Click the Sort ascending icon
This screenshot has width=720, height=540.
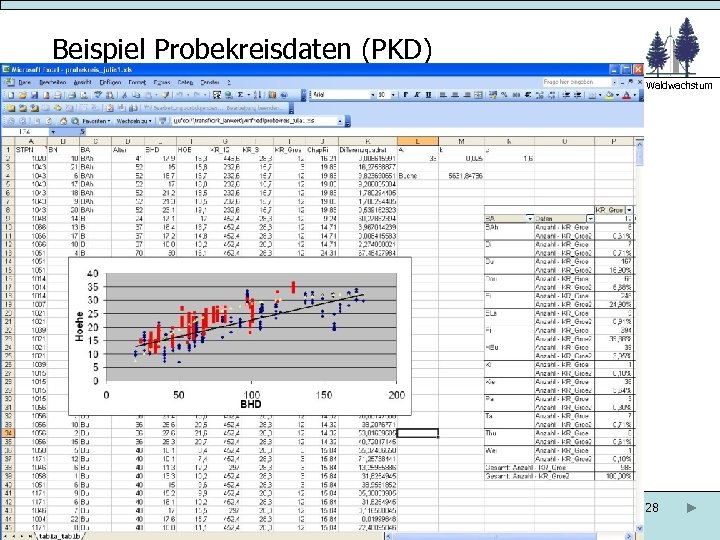(257, 95)
